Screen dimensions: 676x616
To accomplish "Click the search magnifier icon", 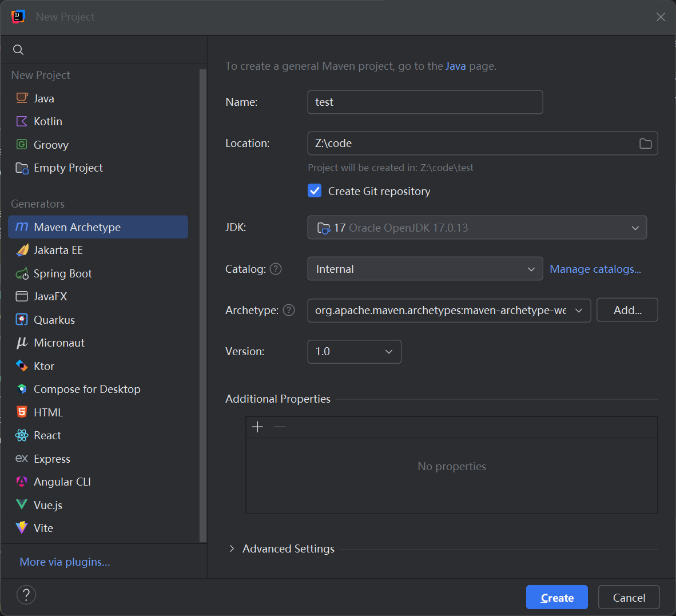I will 18,50.
